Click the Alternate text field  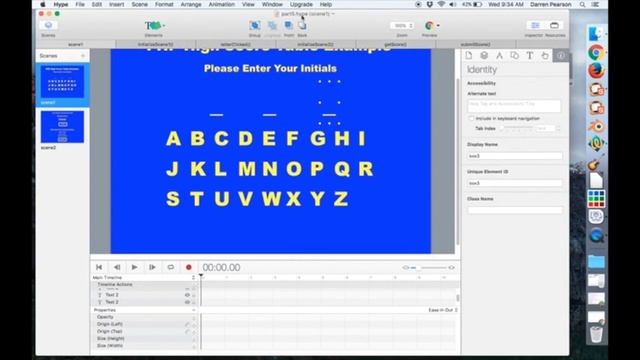pos(514,106)
